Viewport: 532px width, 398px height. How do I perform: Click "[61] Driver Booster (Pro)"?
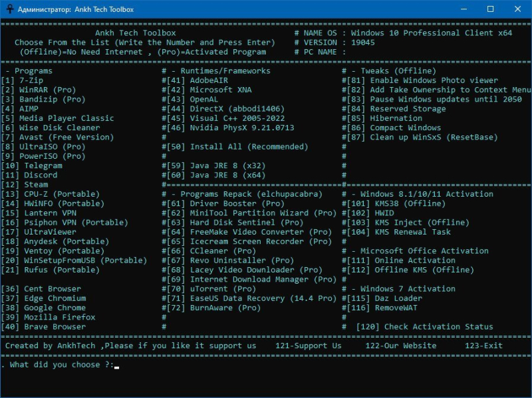(x=225, y=204)
